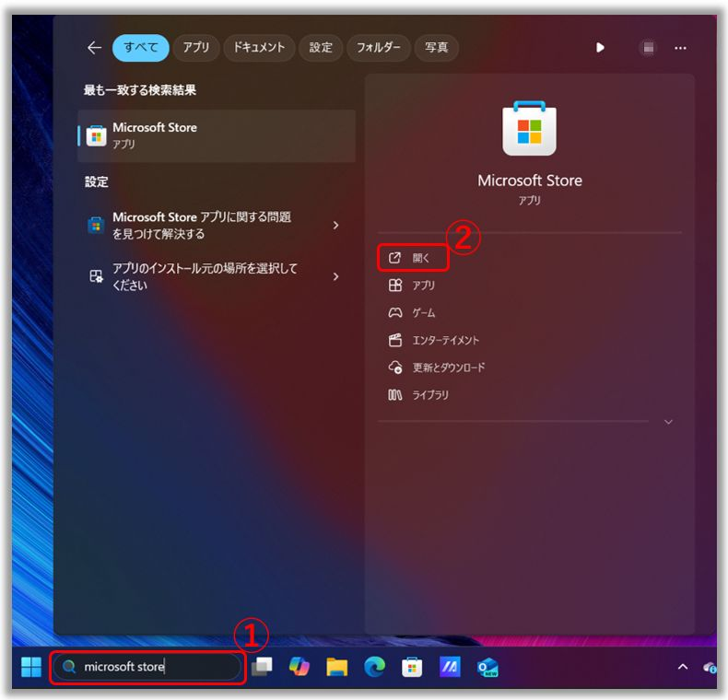The height and width of the screenshot is (700, 728).
Task: Expand chevron for アプリのインストール元の場所
Action: pyautogui.click(x=335, y=276)
